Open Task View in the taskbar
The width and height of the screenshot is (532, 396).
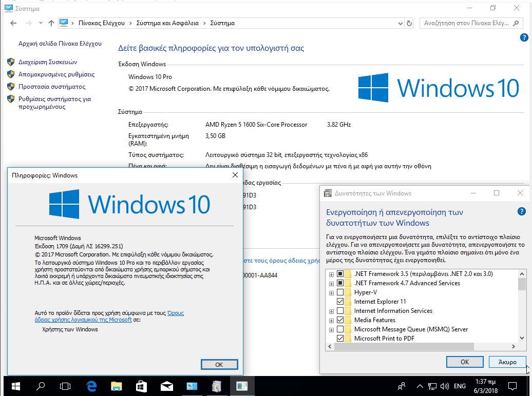pyautogui.click(x=65, y=386)
